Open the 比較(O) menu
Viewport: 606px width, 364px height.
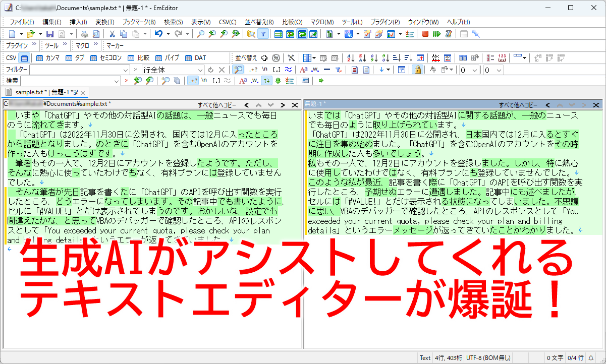pyautogui.click(x=292, y=22)
